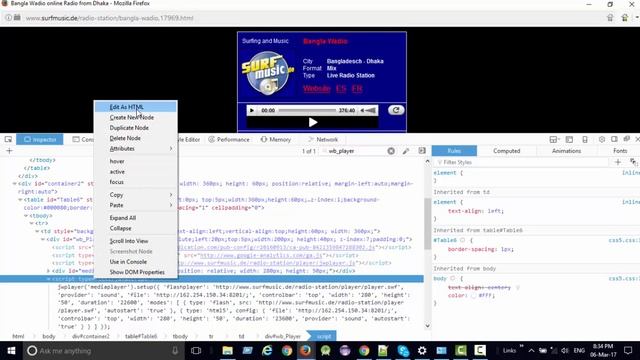
Task: Click dock to side icon in devtools
Action: tap(614, 139)
